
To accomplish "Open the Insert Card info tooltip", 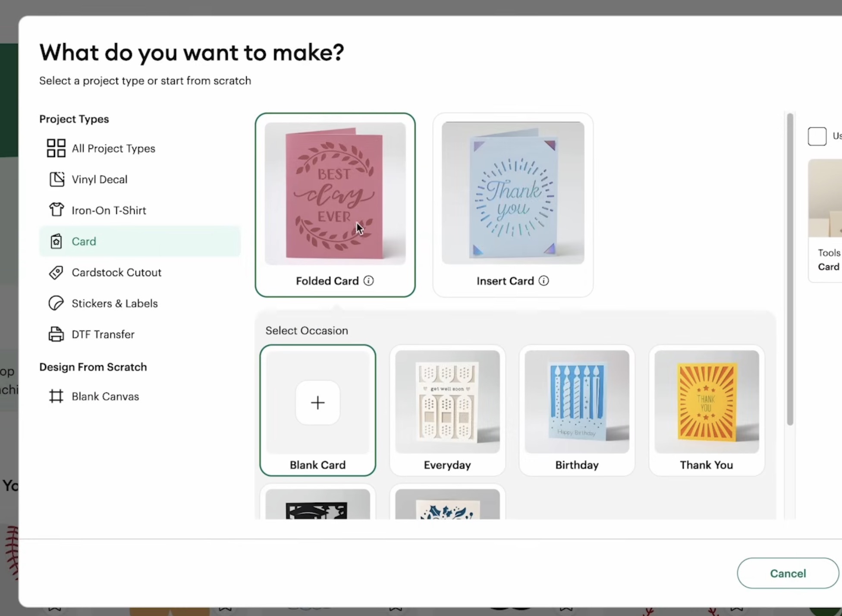I will 544,280.
